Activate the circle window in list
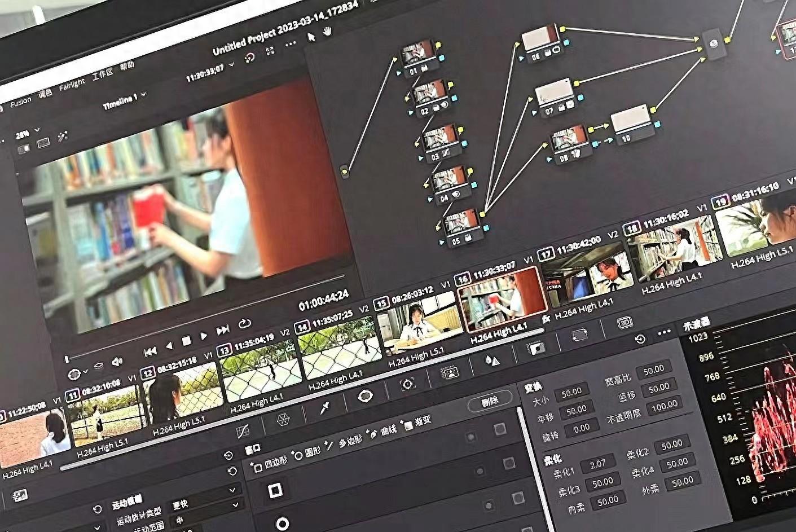The image size is (796, 532). click(282, 524)
